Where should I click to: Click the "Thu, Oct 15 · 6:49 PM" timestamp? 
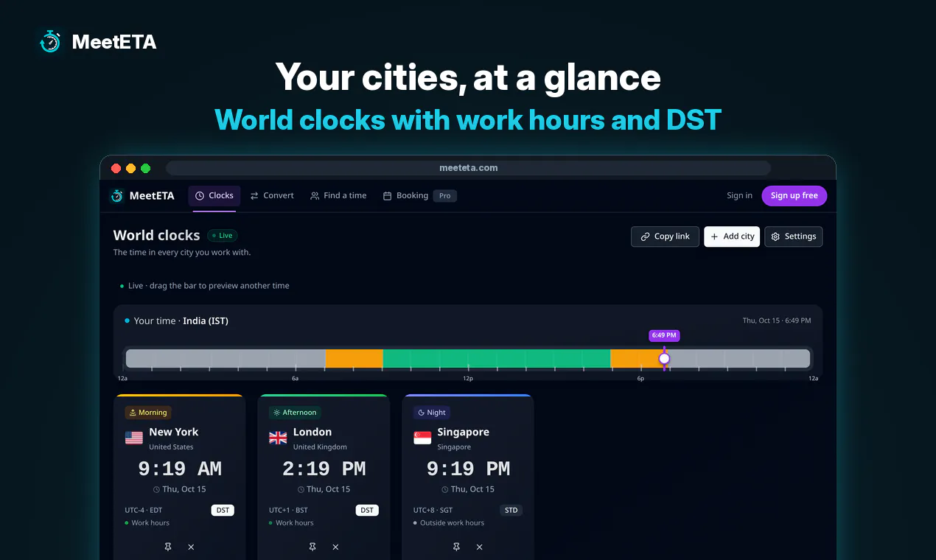[x=777, y=321]
